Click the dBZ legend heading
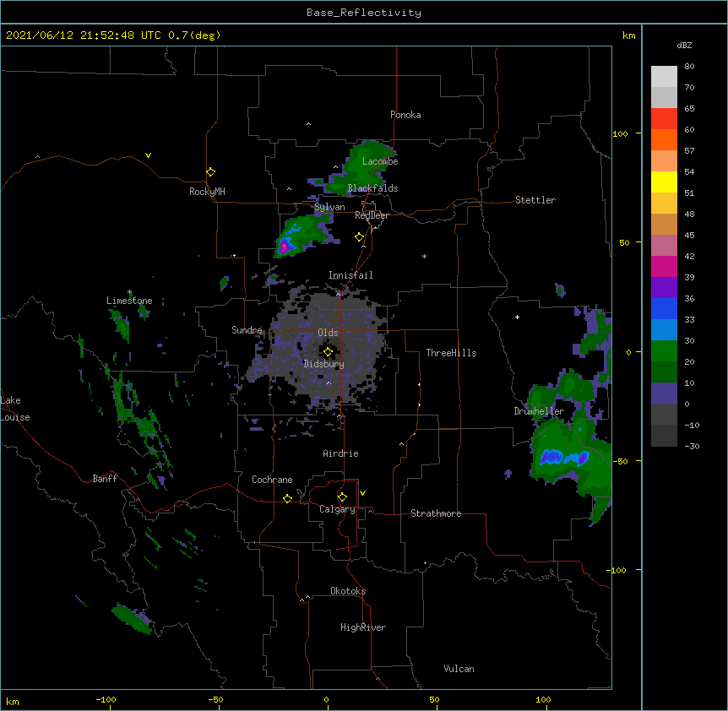Viewport: 728px width, 711px height. point(684,46)
